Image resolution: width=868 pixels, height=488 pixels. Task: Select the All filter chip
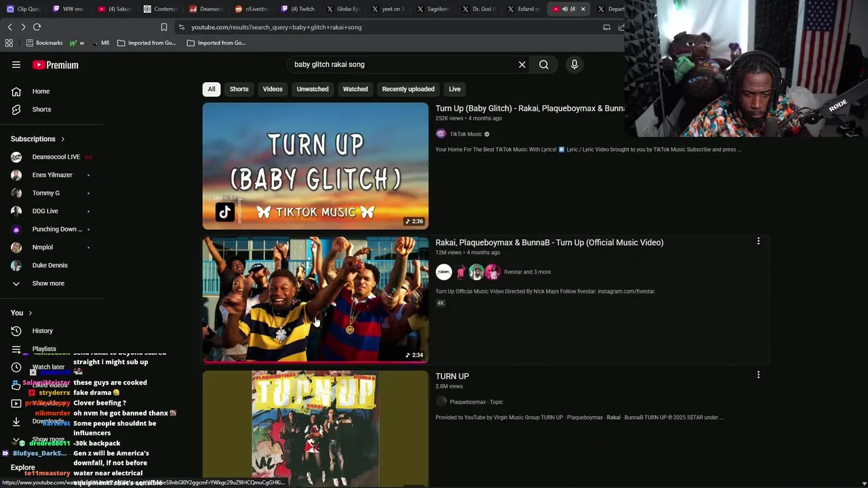212,89
